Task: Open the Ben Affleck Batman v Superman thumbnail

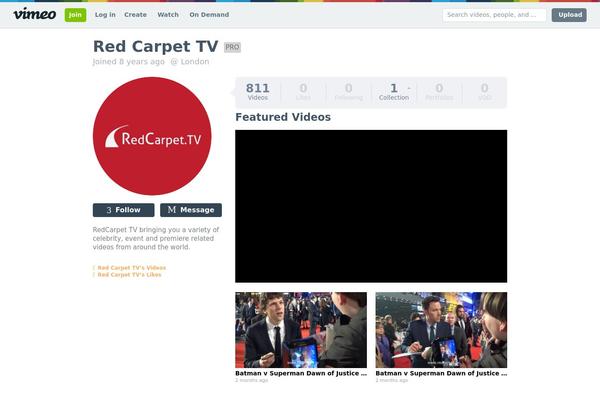Action: tap(441, 330)
